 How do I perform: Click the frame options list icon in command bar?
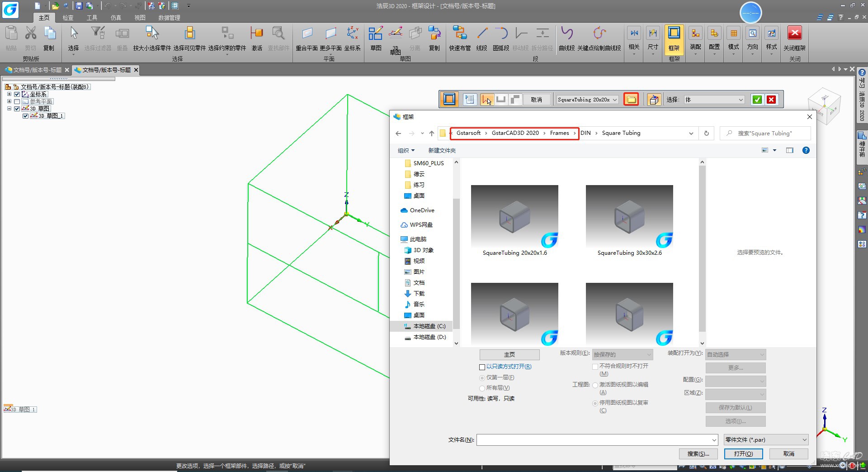coord(470,99)
